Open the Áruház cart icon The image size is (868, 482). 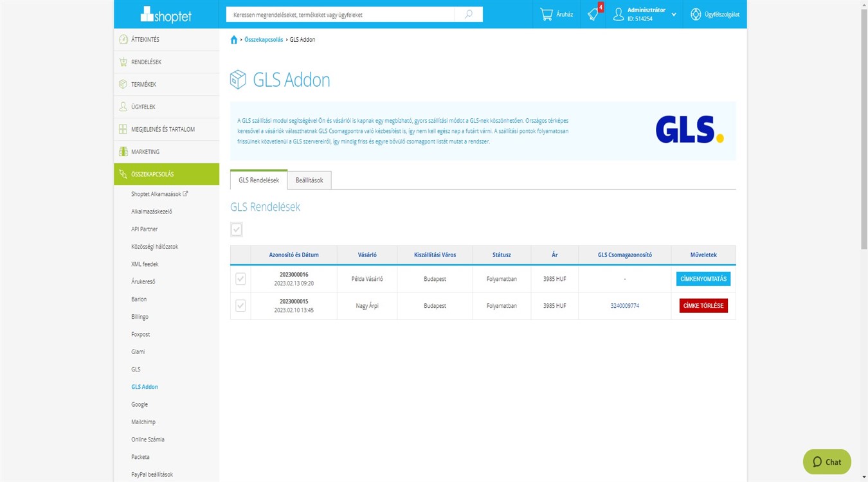547,14
